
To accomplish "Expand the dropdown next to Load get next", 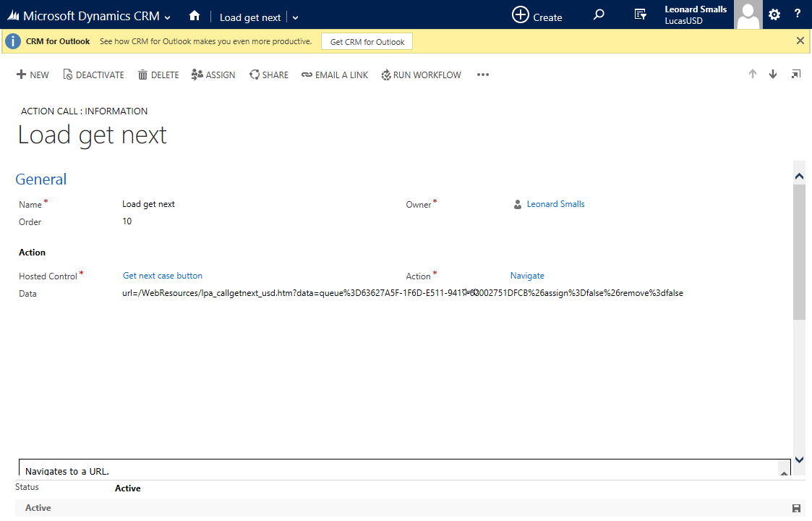I will pyautogui.click(x=295, y=17).
